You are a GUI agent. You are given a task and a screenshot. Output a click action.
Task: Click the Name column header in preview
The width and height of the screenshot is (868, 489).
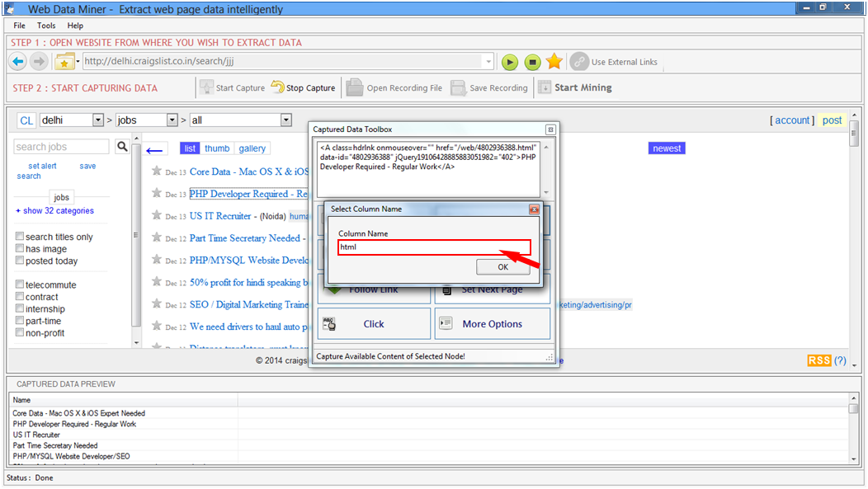[x=124, y=400]
